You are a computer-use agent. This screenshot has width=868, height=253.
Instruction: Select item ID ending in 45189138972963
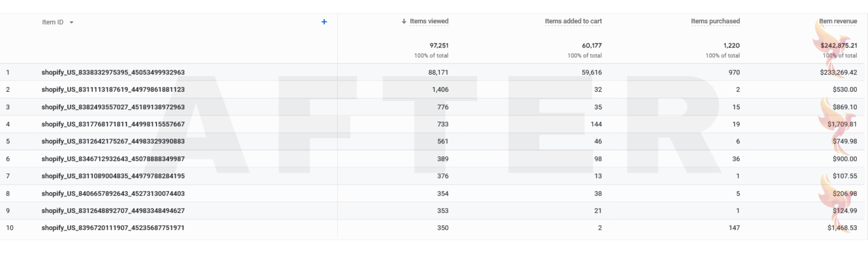pos(113,107)
